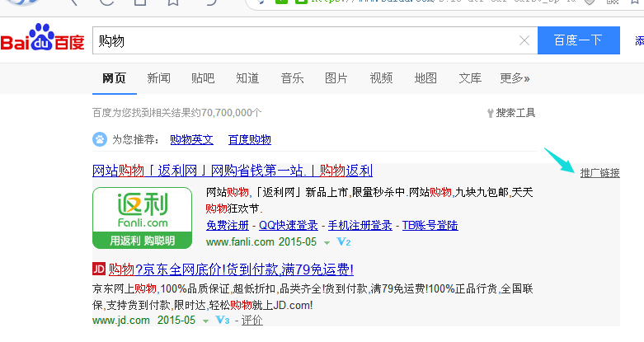644x342 pixels.
Task: Click the Fanli.com logo thumbnail
Action: (x=142, y=218)
